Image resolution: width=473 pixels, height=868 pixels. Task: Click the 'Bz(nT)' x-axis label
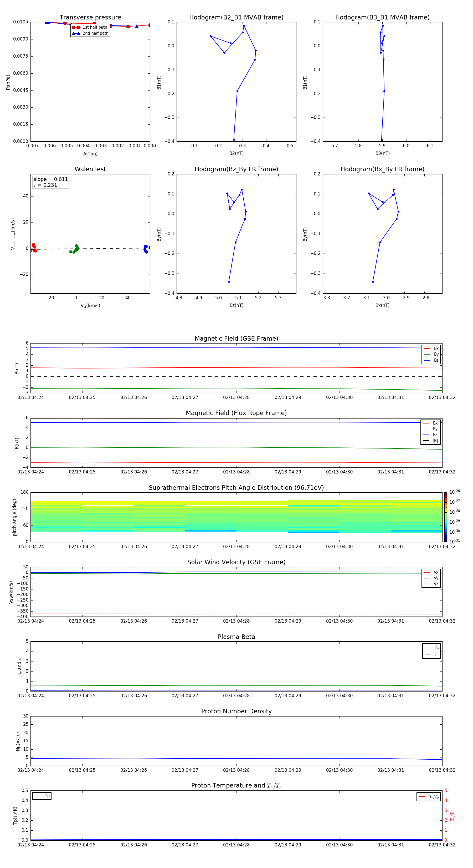[x=236, y=305]
